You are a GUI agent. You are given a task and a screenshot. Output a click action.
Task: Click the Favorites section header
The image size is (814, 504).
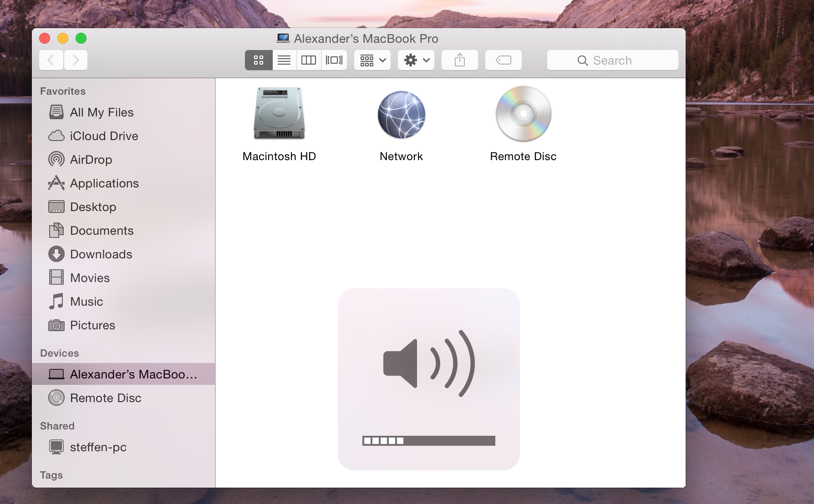click(x=63, y=91)
